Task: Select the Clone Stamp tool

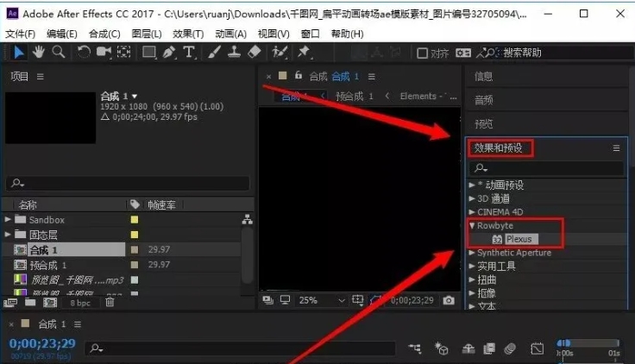Action: 234,53
